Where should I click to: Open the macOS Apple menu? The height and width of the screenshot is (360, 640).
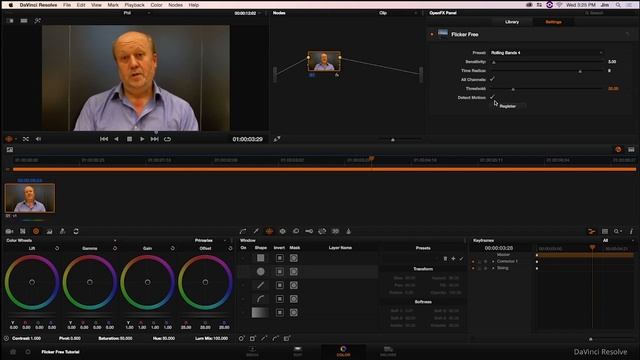point(11,5)
